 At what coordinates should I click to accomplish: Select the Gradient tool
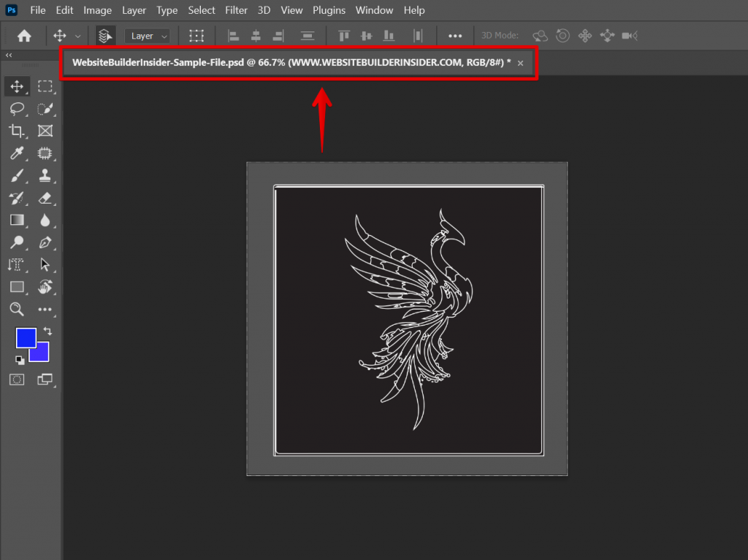point(17,220)
